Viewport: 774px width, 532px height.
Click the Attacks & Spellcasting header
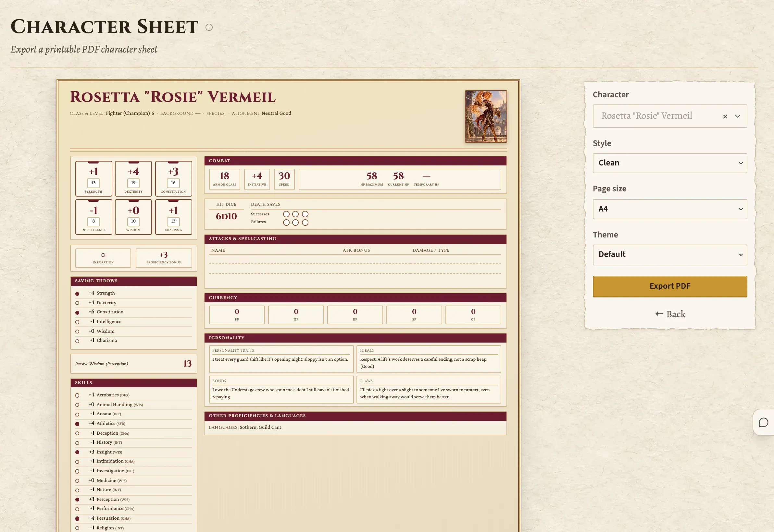[355, 239]
